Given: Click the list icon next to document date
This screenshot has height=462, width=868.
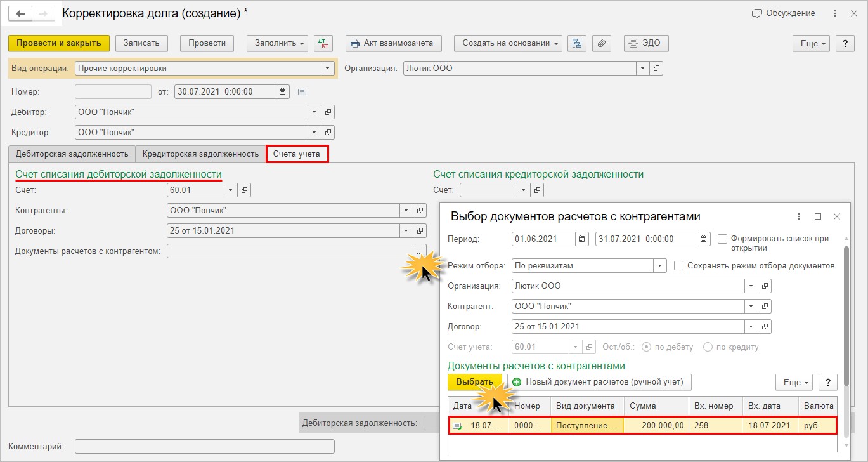Looking at the screenshot, I should [x=302, y=92].
